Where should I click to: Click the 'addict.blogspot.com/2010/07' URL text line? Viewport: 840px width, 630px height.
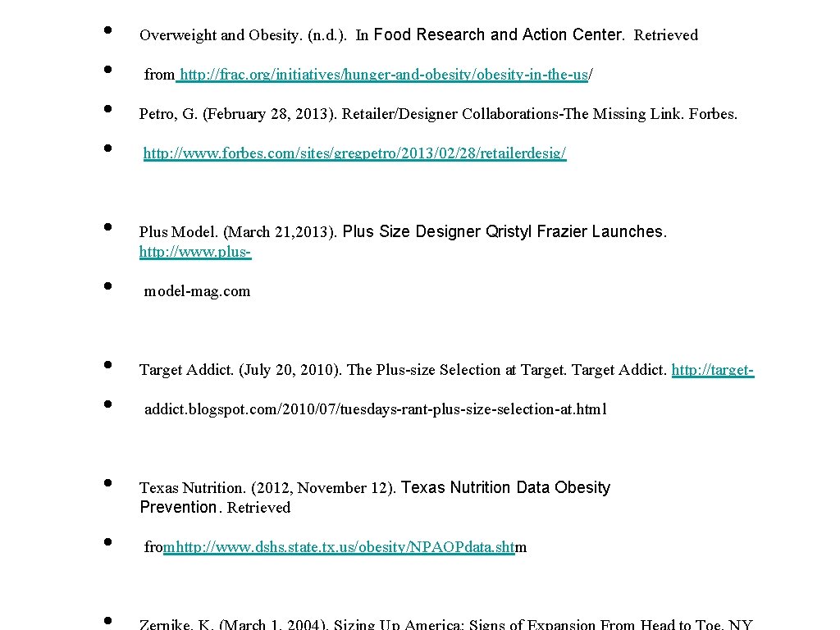[376, 409]
